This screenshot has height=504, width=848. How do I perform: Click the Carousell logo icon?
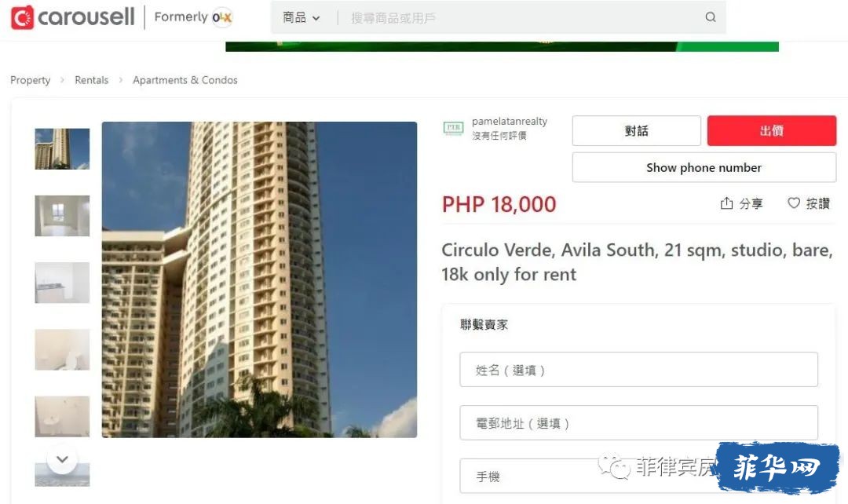pyautogui.click(x=22, y=17)
